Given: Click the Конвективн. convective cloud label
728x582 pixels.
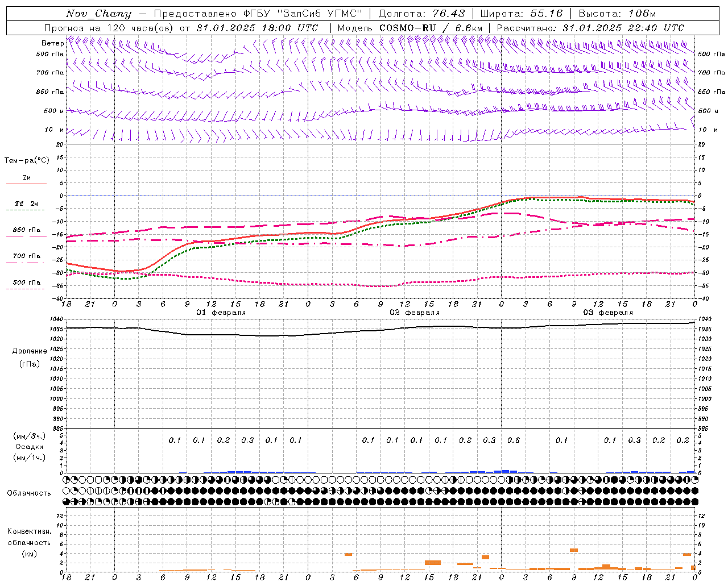Looking at the screenshot, I should coord(29,531).
